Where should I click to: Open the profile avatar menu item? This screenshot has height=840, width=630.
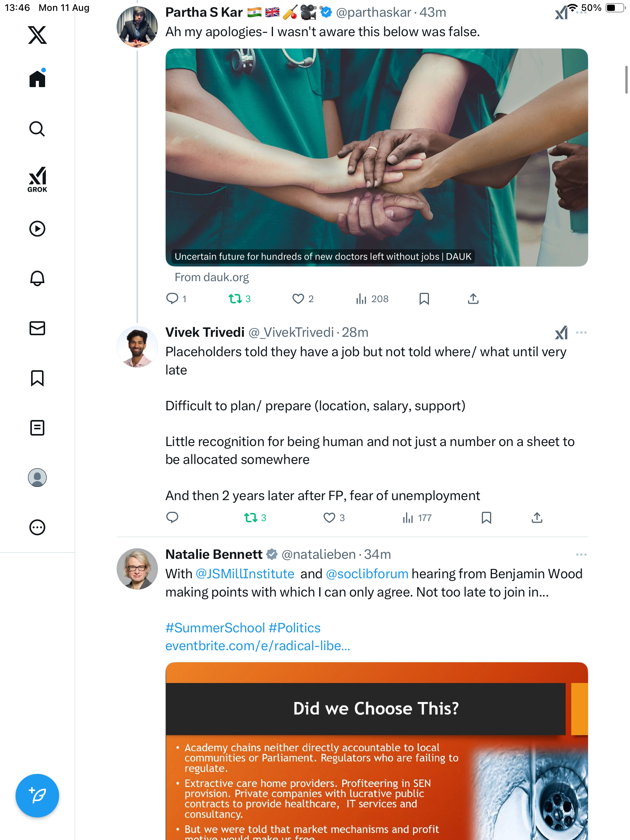pos(37,478)
